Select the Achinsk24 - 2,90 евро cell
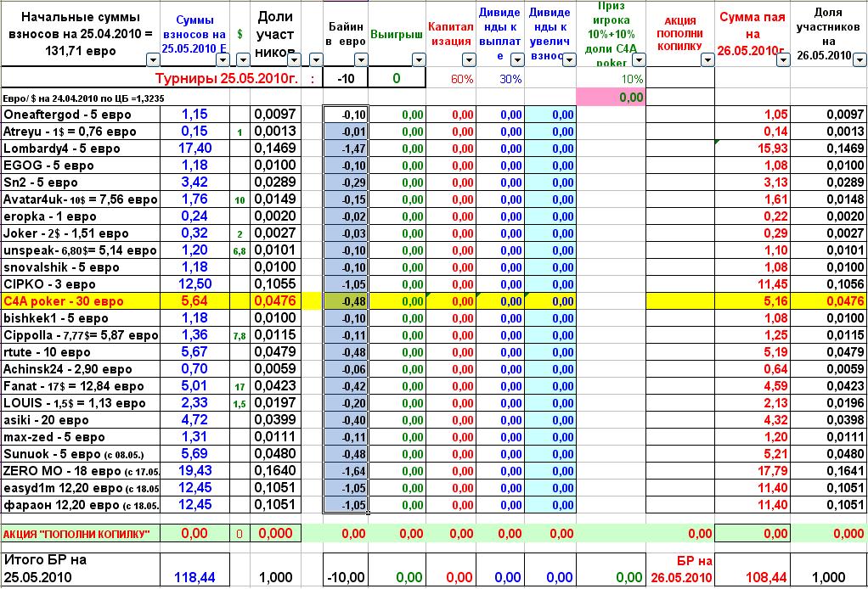 (x=81, y=369)
